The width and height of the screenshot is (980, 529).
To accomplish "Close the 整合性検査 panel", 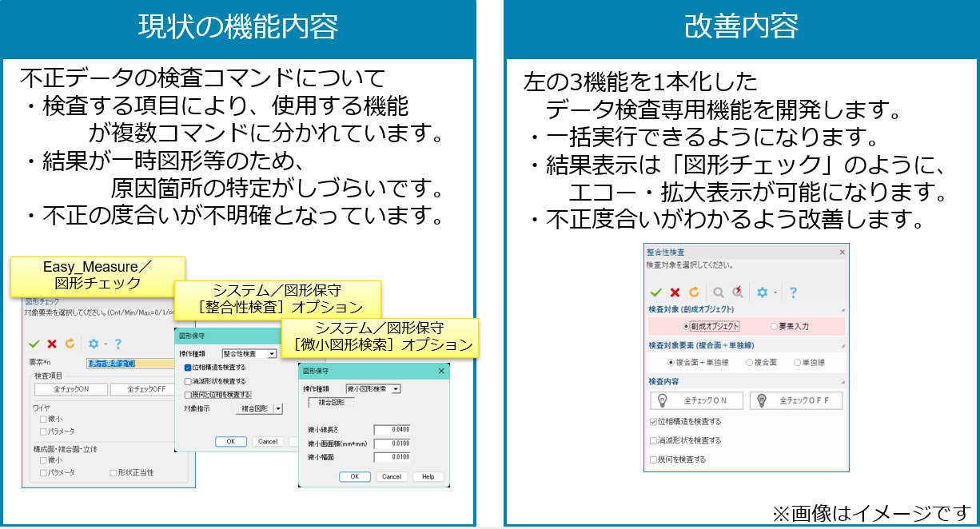I will coord(842,252).
